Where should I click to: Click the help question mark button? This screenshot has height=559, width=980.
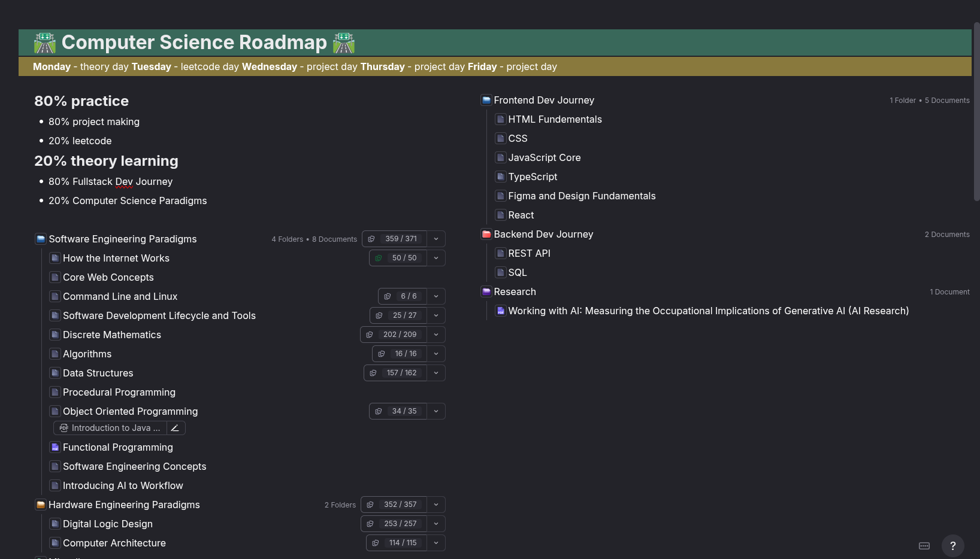coord(952,546)
